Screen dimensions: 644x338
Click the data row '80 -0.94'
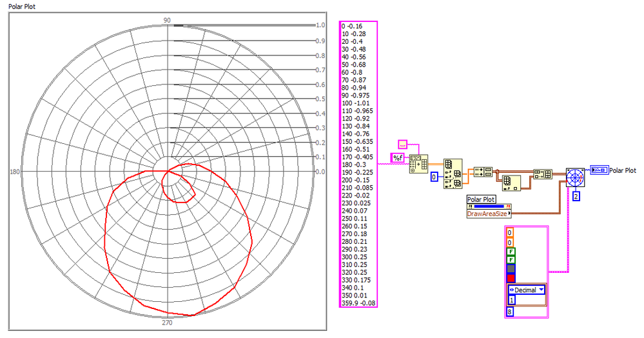pyautogui.click(x=354, y=88)
